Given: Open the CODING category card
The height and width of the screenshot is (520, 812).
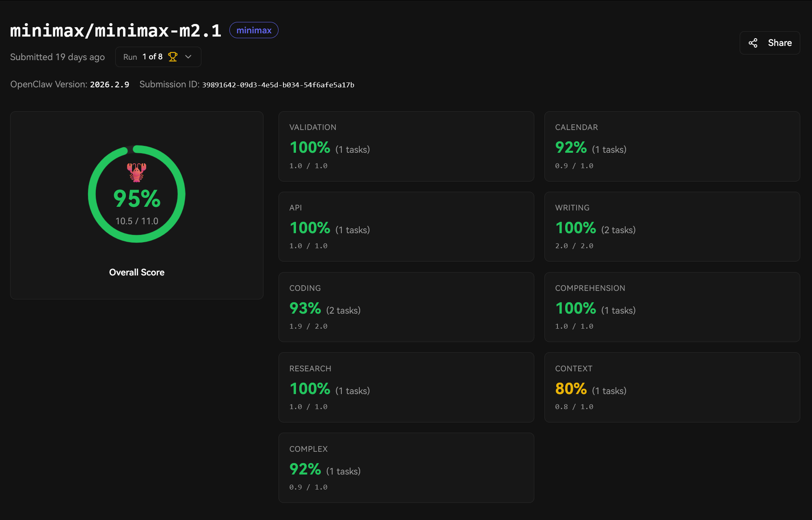Looking at the screenshot, I should point(406,307).
